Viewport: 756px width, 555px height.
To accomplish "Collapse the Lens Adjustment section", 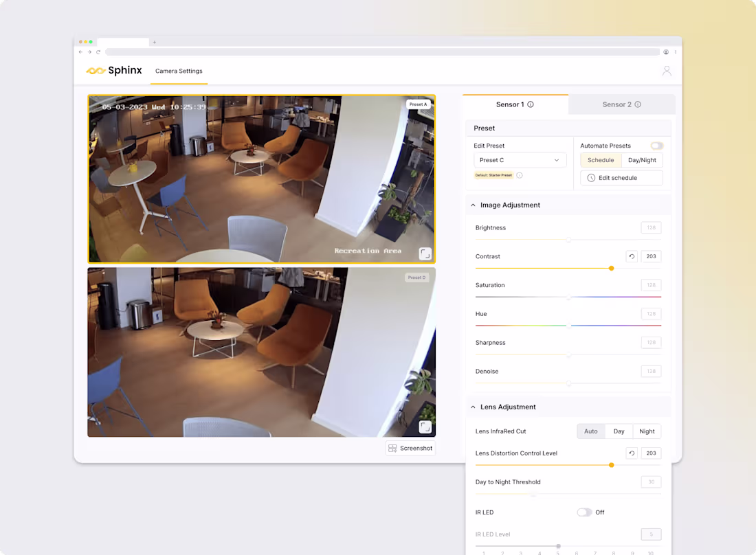I will [473, 407].
